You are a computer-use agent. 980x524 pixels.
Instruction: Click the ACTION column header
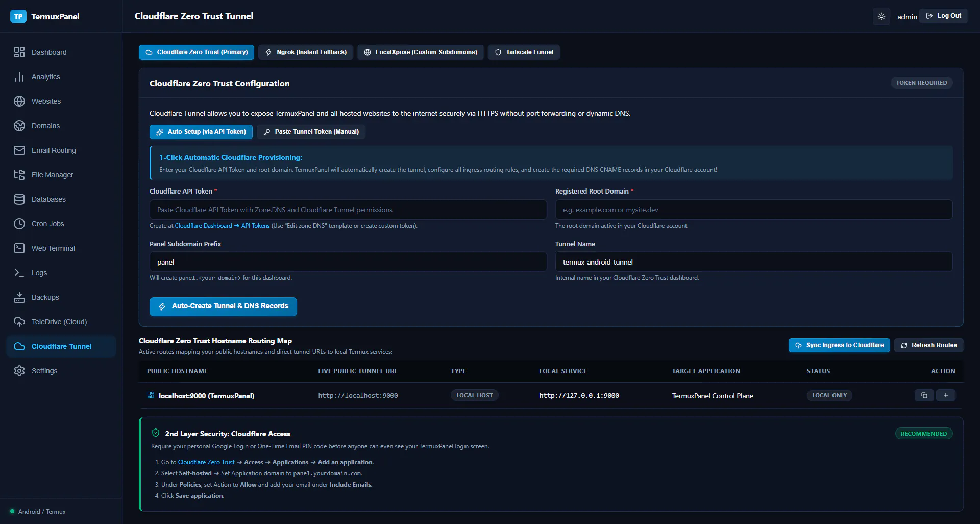(943, 371)
